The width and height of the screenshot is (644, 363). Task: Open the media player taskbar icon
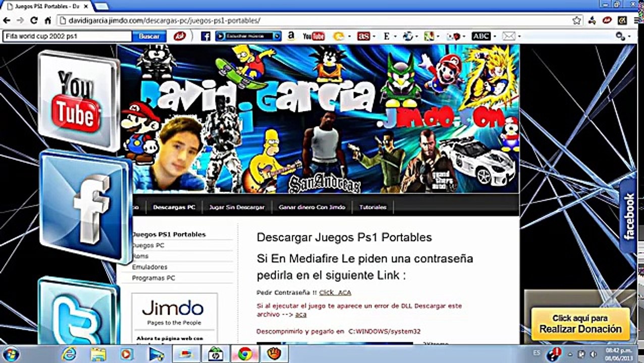(x=127, y=354)
